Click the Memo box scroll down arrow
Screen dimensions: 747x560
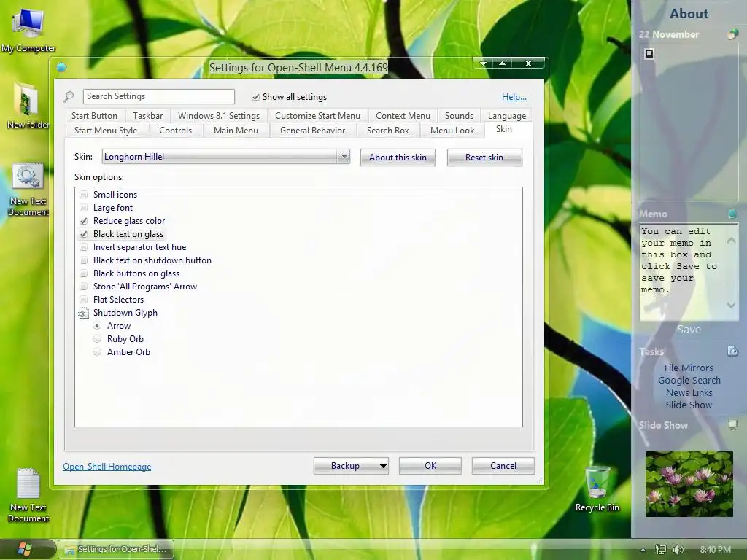731,305
